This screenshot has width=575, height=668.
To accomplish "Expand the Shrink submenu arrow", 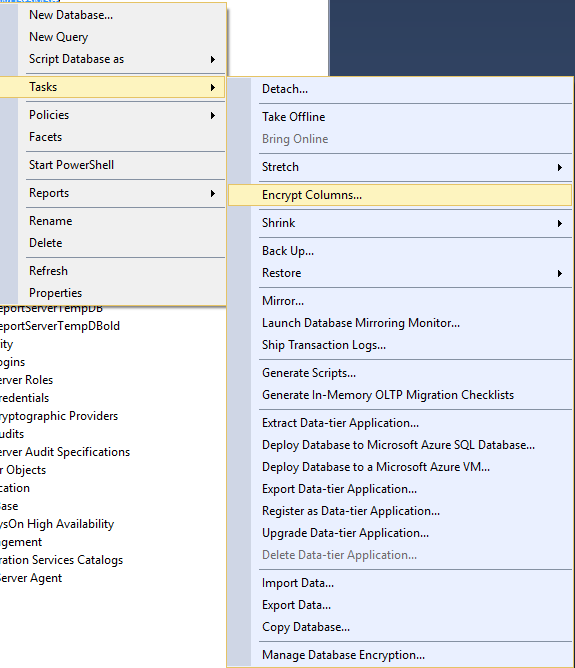I will (x=560, y=223).
